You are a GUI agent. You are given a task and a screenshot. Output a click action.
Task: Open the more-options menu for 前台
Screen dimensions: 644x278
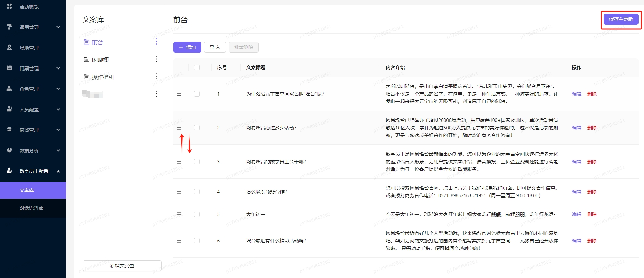pos(156,41)
